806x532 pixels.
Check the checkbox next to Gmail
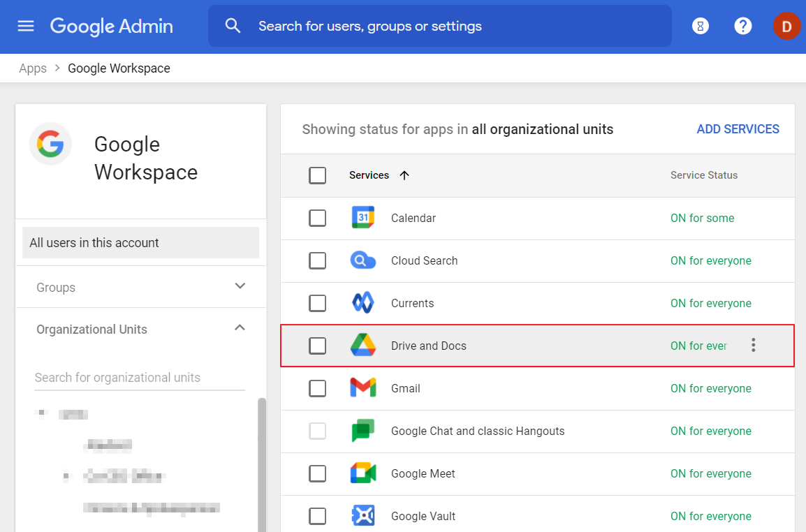pos(318,388)
